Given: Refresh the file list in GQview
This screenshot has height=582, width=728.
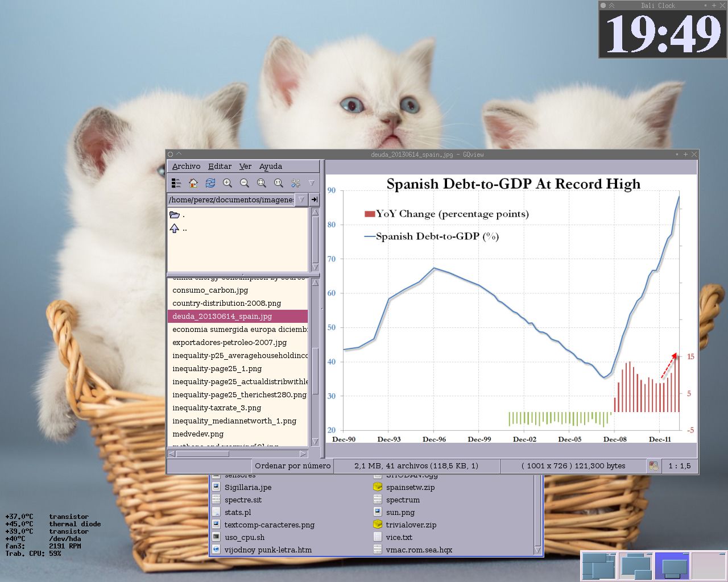Looking at the screenshot, I should pyautogui.click(x=210, y=183).
